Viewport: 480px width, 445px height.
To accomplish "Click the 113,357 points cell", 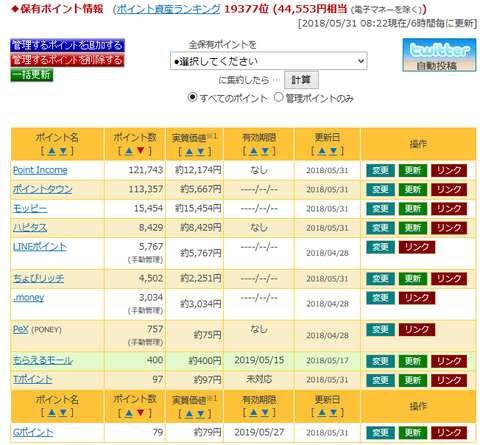I will (x=135, y=189).
